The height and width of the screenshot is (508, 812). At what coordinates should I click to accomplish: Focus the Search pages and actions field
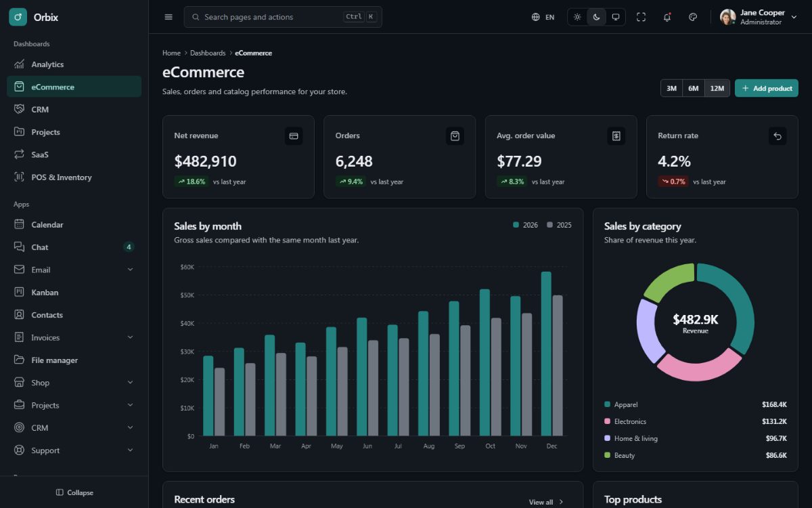click(283, 17)
